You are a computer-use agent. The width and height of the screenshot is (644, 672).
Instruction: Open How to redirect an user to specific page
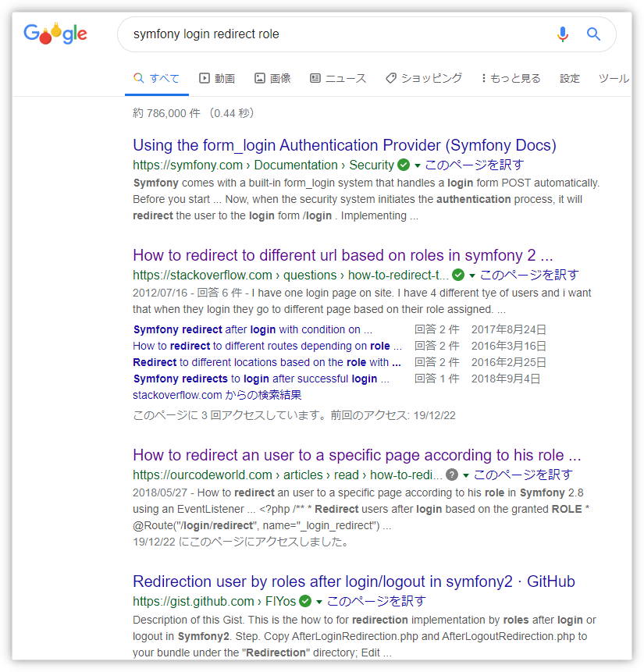357,455
